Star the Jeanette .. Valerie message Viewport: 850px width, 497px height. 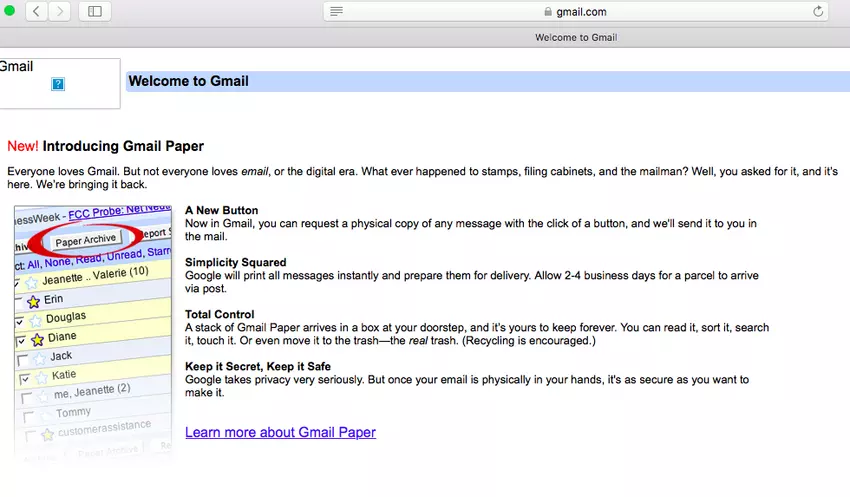tap(31, 282)
